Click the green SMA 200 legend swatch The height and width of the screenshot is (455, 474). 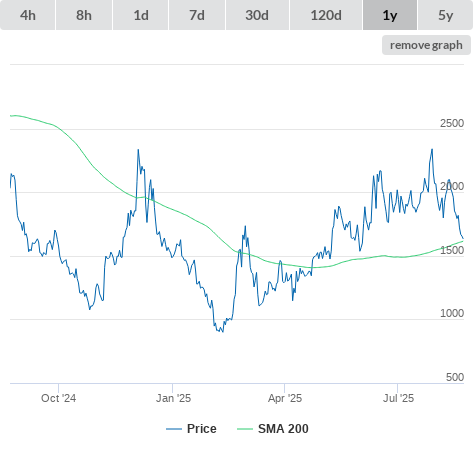(x=245, y=429)
